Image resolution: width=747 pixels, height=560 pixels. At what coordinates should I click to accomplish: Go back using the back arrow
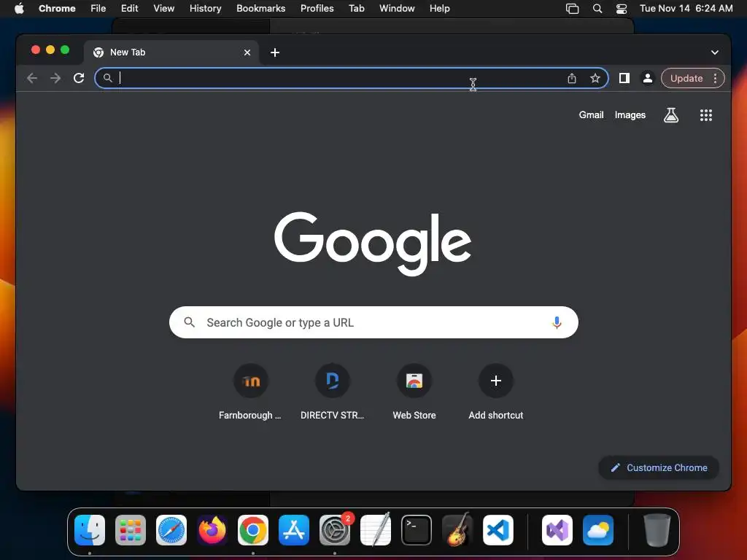[x=32, y=78]
